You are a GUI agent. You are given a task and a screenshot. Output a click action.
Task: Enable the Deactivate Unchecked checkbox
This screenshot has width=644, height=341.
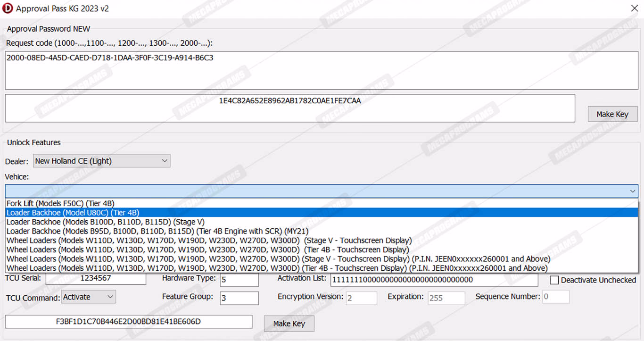pyautogui.click(x=554, y=280)
